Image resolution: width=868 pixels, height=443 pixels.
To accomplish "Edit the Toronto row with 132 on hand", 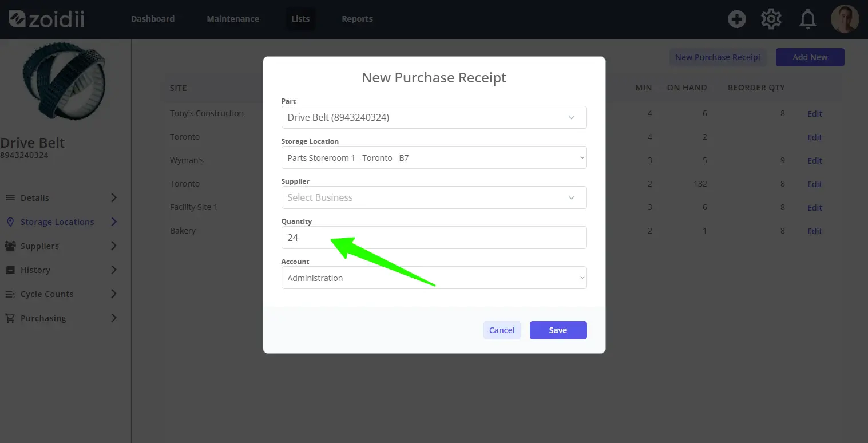I will (814, 184).
